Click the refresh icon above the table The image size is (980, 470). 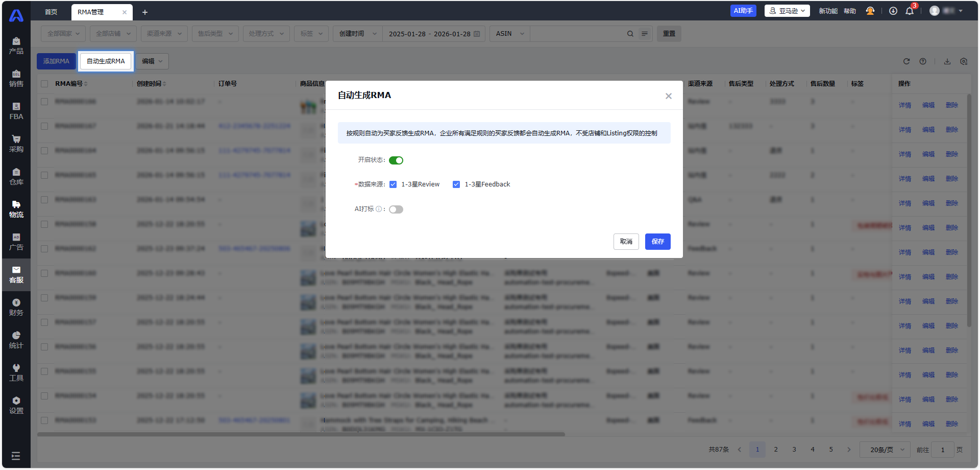point(906,61)
